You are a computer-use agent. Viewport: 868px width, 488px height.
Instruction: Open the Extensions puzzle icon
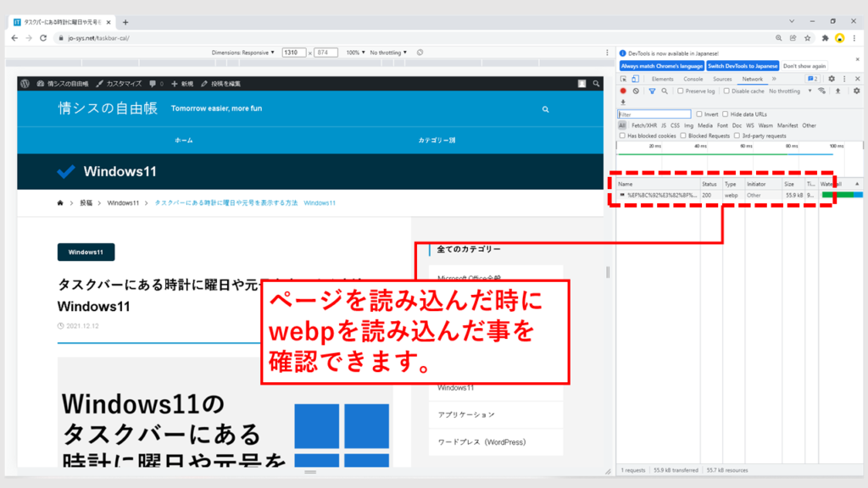coord(825,38)
